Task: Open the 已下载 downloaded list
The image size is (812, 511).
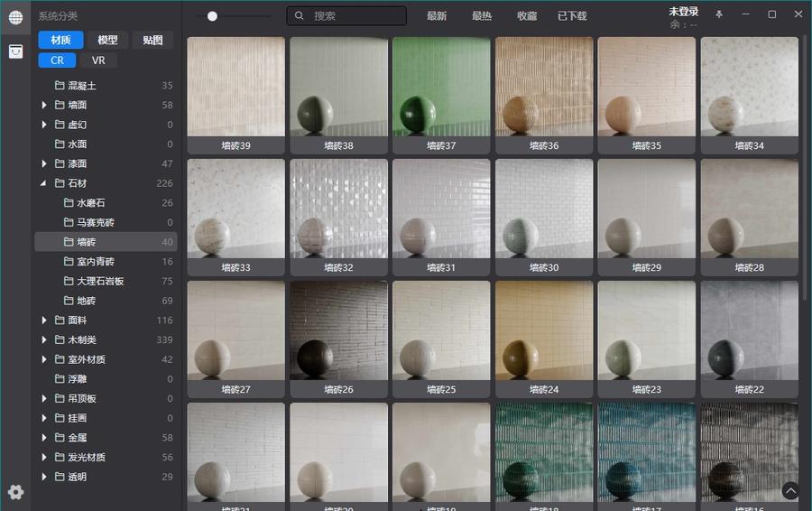Action: point(572,16)
